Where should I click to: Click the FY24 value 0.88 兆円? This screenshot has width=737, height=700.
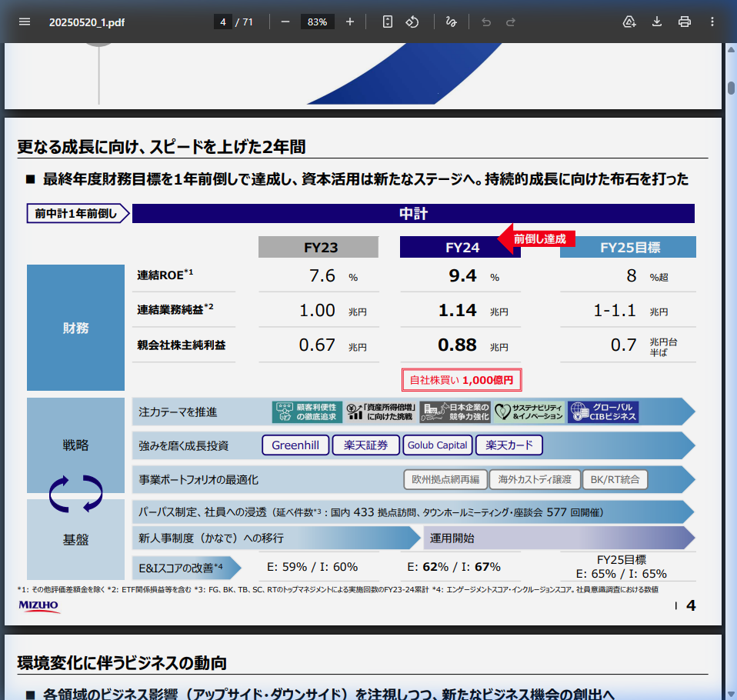473,345
